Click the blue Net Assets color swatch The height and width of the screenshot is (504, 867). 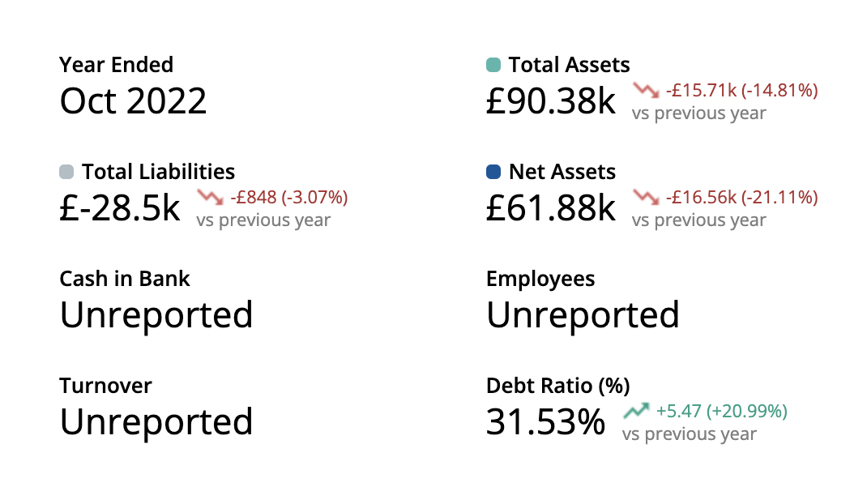click(493, 172)
